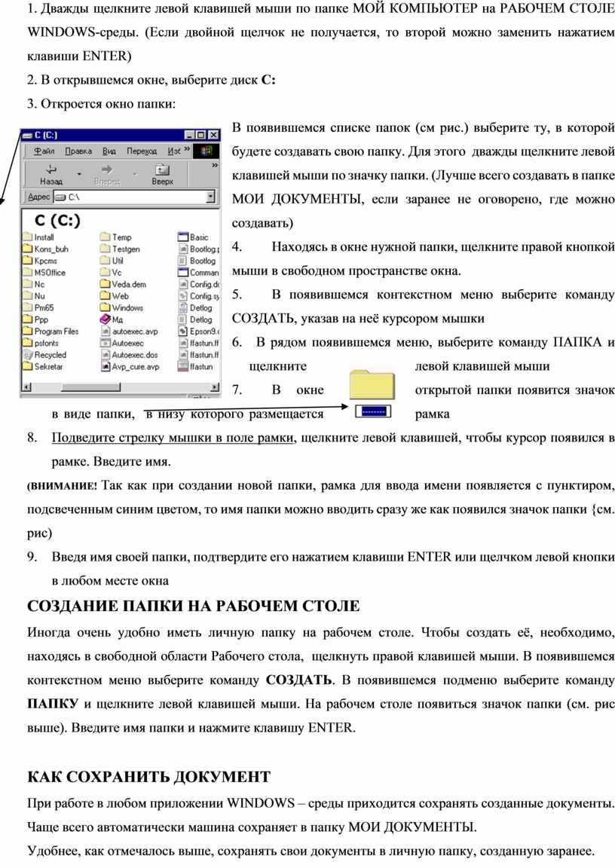Open the Вид menu

109,151
